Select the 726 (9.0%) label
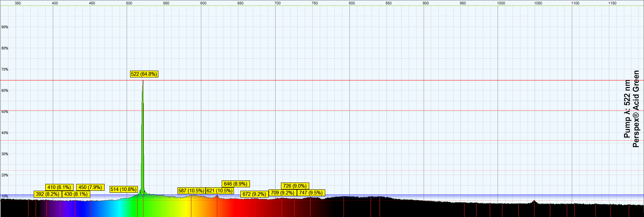 coord(295,186)
